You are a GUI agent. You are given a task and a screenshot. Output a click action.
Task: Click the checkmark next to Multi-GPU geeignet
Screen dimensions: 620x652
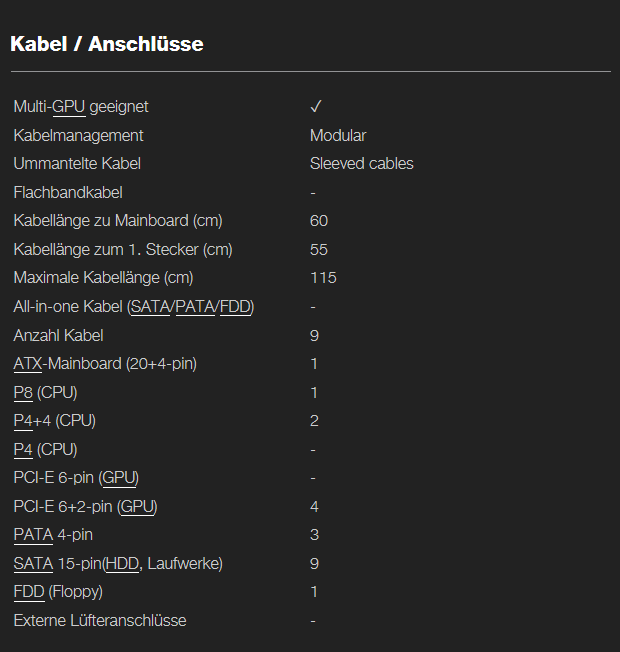[x=316, y=106]
